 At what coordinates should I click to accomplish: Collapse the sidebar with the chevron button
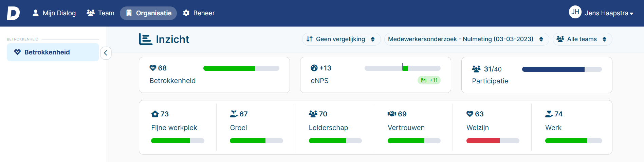[106, 53]
